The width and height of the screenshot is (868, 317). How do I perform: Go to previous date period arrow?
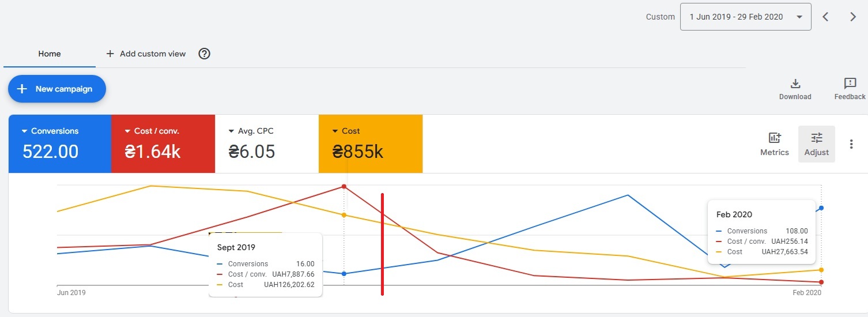(x=825, y=17)
